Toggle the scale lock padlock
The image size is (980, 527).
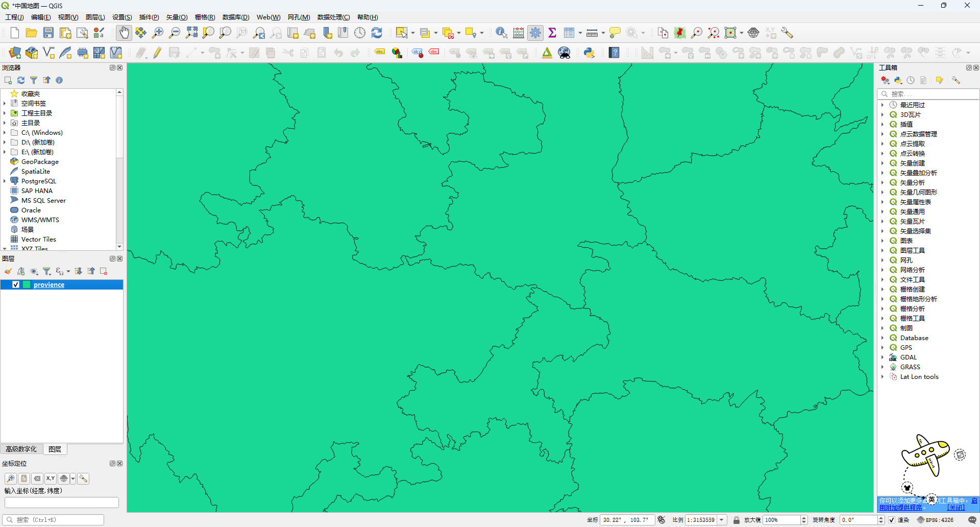[737, 519]
